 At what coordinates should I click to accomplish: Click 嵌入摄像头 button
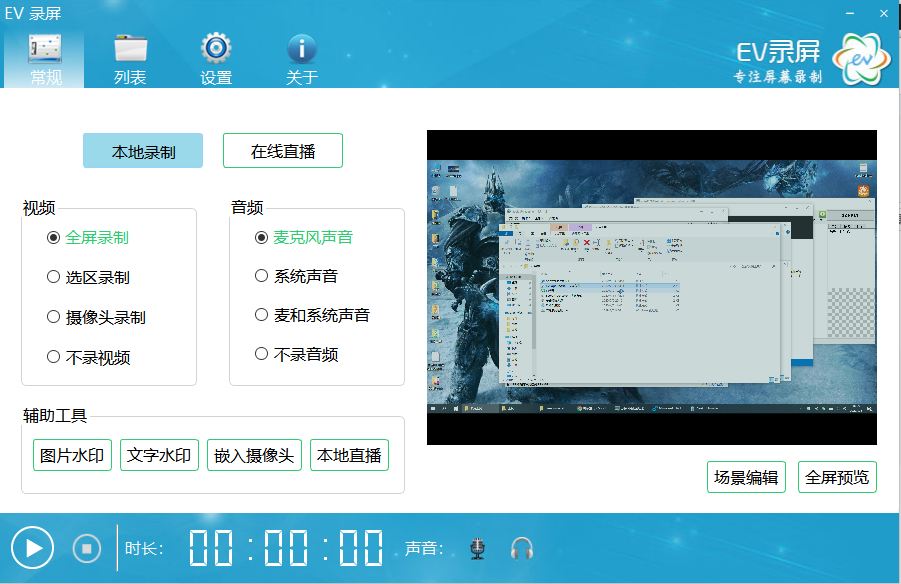(x=254, y=455)
